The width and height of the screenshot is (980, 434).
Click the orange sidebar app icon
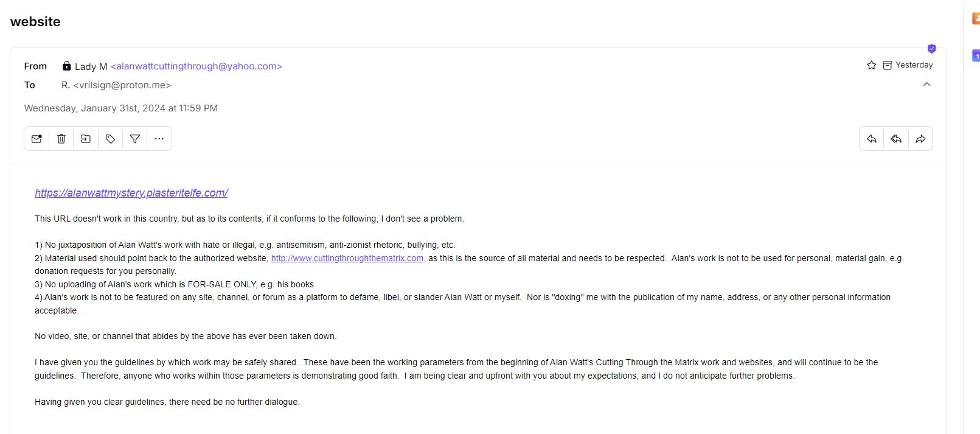coord(976,19)
